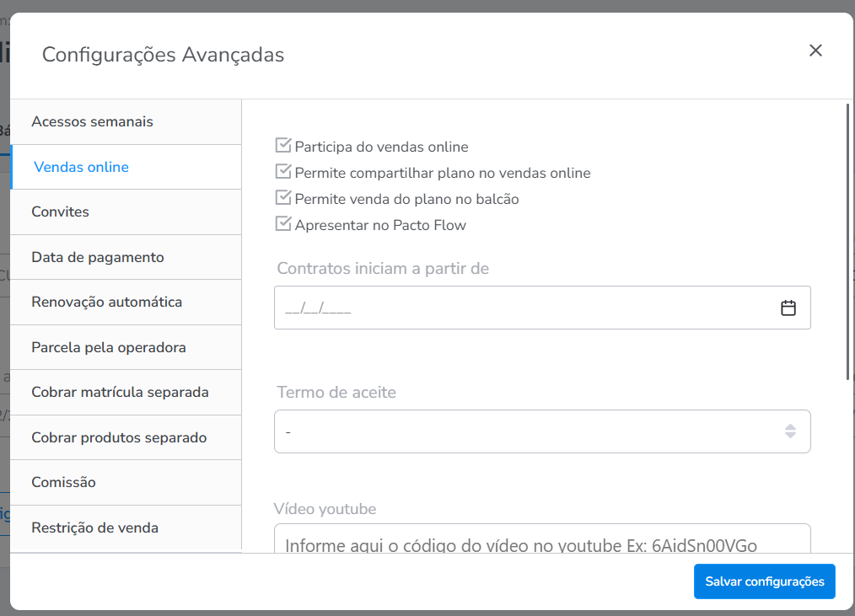Uncheck Apresentar no Pacto Flow
855x616 pixels.
(x=283, y=224)
